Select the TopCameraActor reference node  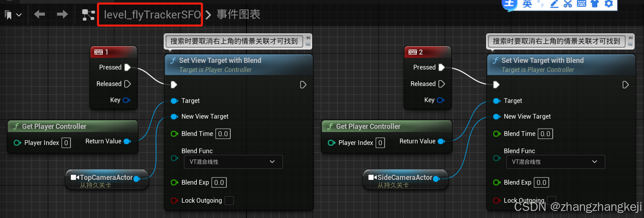point(107,180)
